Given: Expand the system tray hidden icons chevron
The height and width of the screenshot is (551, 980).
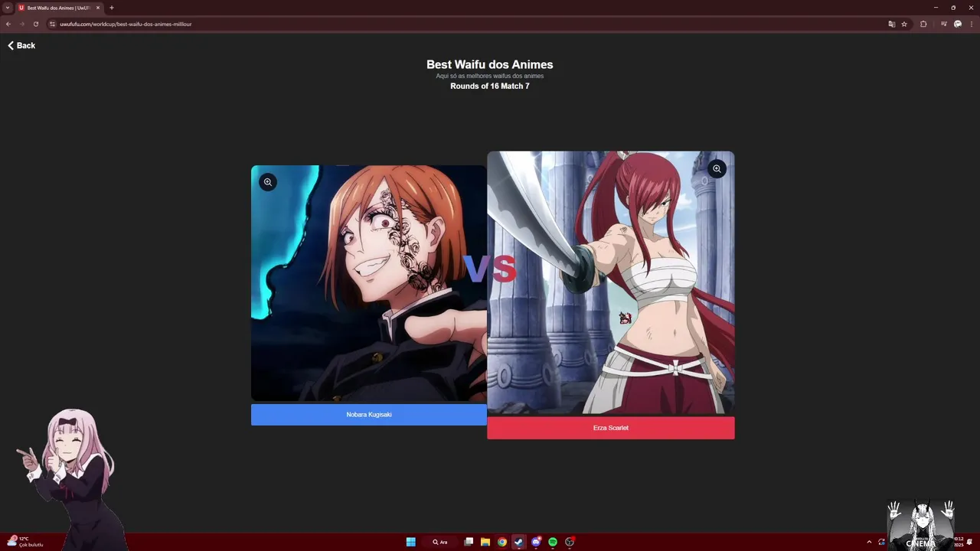Looking at the screenshot, I should (x=869, y=542).
